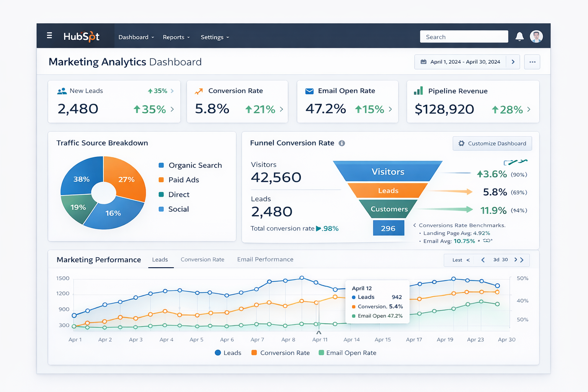588x392 pixels.
Task: Open the Settings dropdown in navbar
Action: (215, 37)
